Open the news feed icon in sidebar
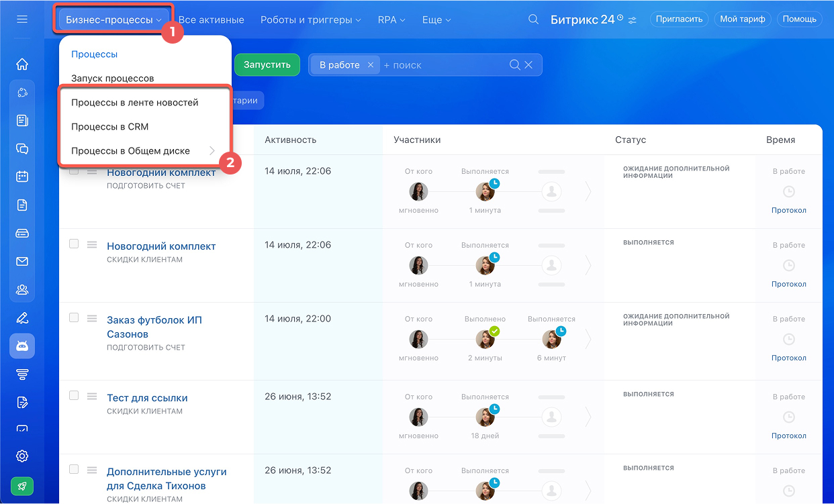This screenshot has width=834, height=504. pyautogui.click(x=22, y=121)
